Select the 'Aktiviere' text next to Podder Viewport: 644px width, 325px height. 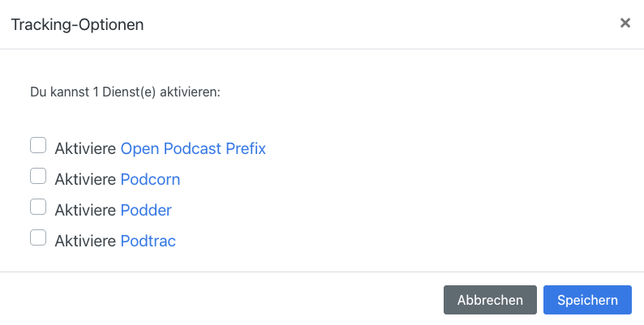[86, 210]
